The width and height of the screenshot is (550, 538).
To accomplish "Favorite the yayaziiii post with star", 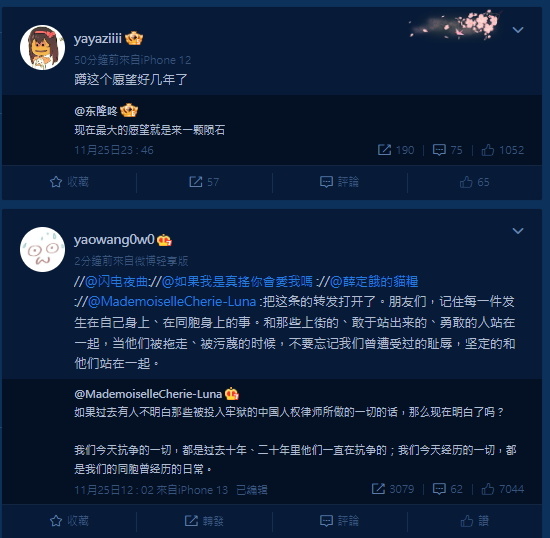I will (x=69, y=182).
